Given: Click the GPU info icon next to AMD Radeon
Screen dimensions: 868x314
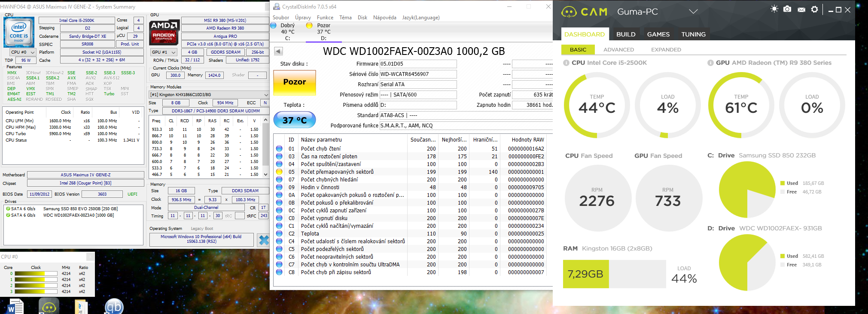Looking at the screenshot, I should [x=710, y=63].
